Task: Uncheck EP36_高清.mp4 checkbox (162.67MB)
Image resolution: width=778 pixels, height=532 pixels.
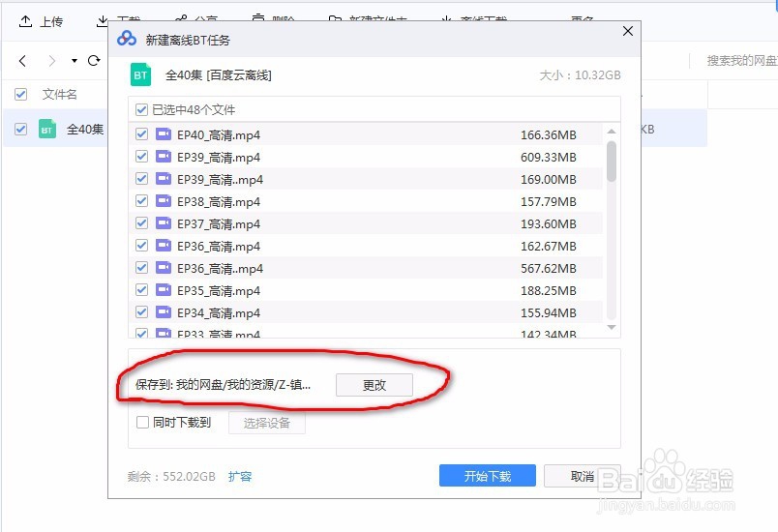Action: click(x=141, y=246)
